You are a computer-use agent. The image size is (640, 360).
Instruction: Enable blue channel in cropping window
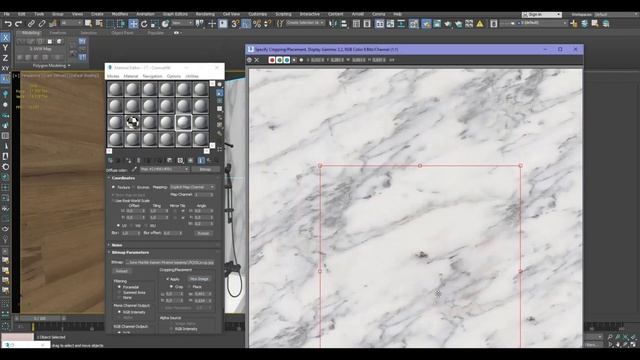(x=287, y=60)
